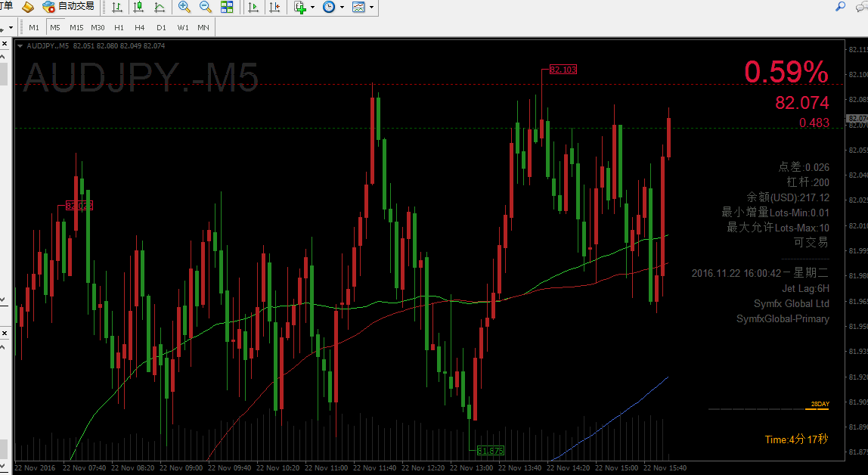Expand templates dropdown arrow
Viewport: 868px width, 475px height.
371,8
